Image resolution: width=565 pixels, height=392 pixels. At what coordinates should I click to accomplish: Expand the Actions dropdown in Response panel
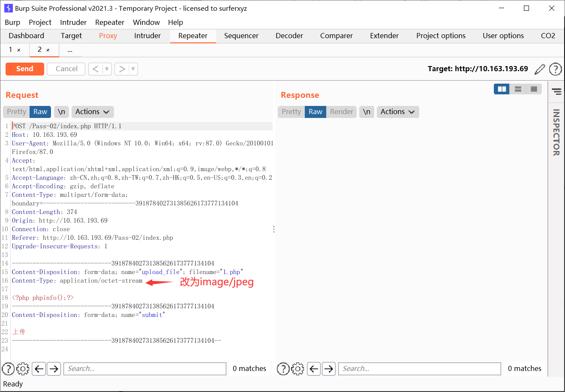point(398,112)
